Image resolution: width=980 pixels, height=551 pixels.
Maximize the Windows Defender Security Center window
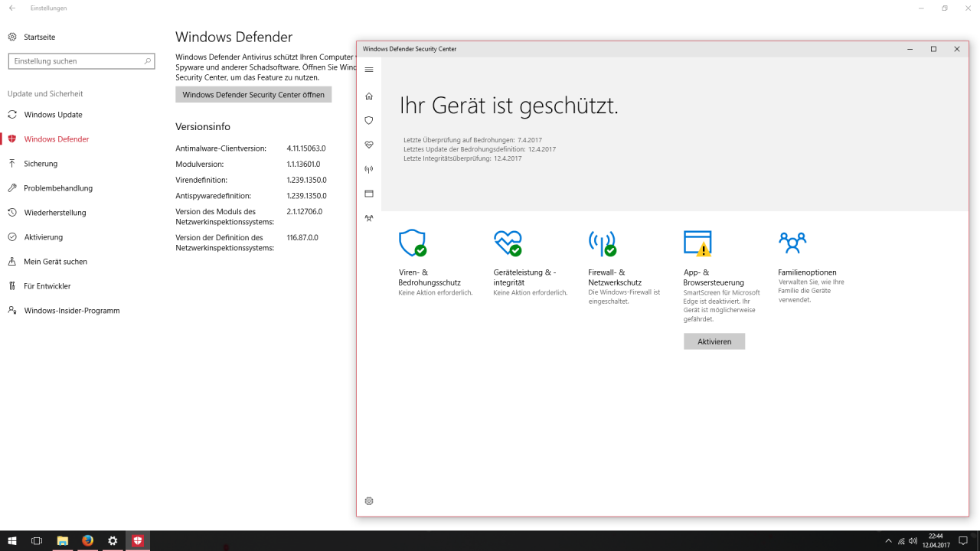pyautogui.click(x=933, y=49)
